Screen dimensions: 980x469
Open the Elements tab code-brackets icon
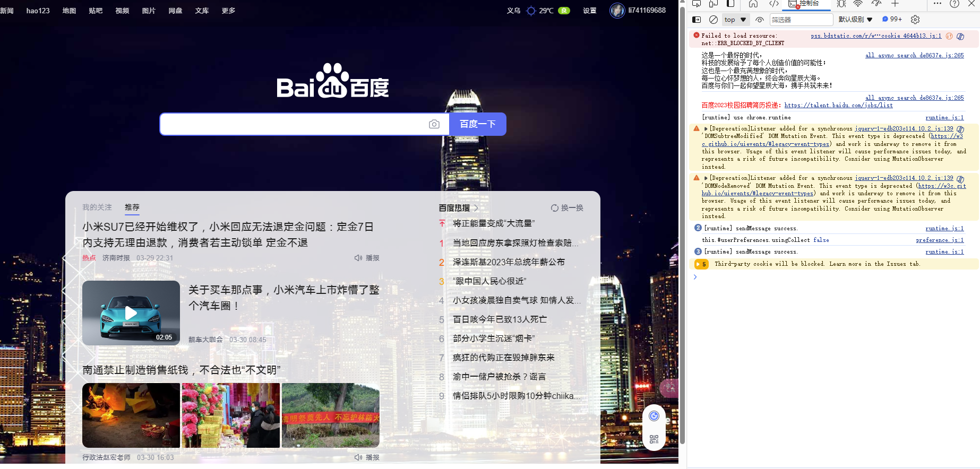point(774,4)
